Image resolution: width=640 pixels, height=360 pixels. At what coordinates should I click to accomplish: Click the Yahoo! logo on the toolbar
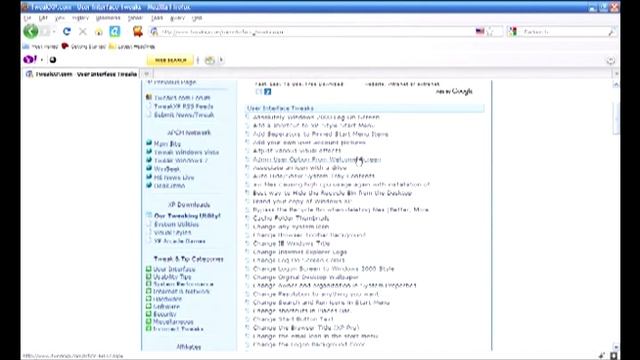(30, 60)
